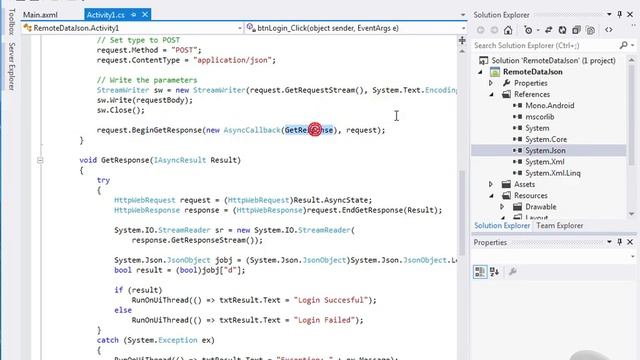Expand the Drawable folder node
This screenshot has width=640, height=360.
pos(502,207)
